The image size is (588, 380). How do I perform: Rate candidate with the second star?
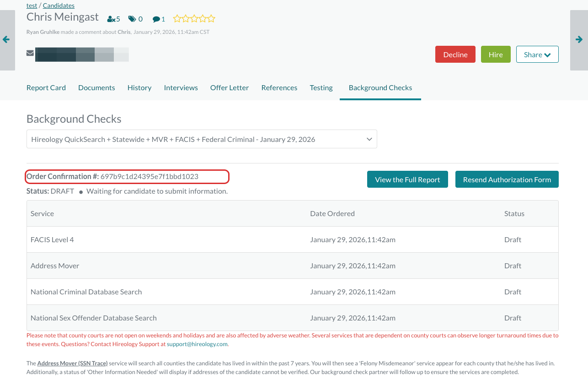pyautogui.click(x=186, y=19)
